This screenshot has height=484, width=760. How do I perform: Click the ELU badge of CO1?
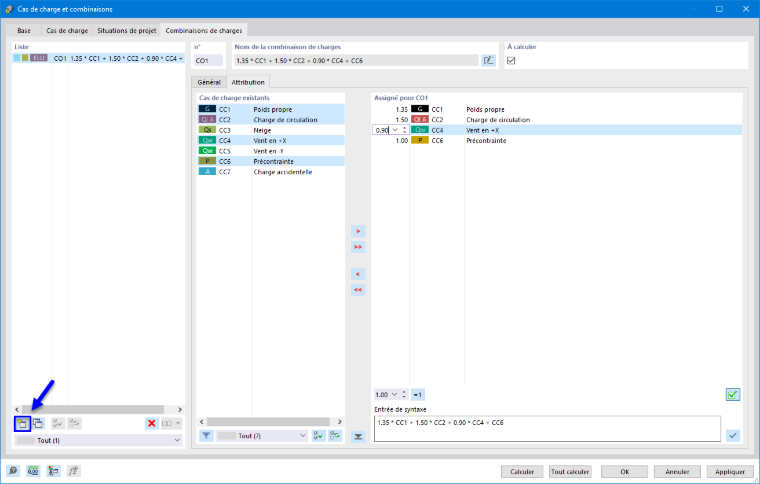39,58
